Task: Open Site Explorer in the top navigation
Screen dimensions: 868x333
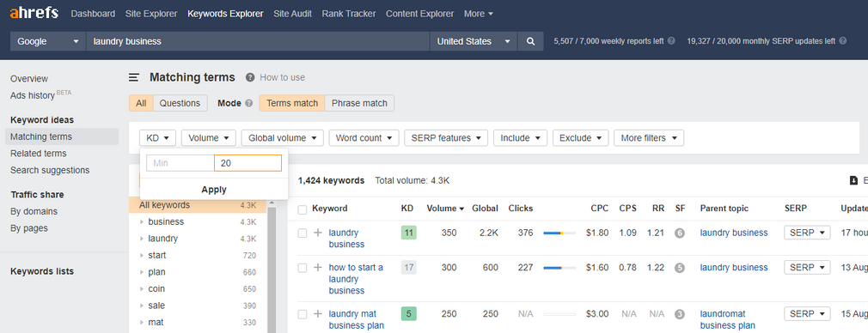Action: [x=151, y=14]
